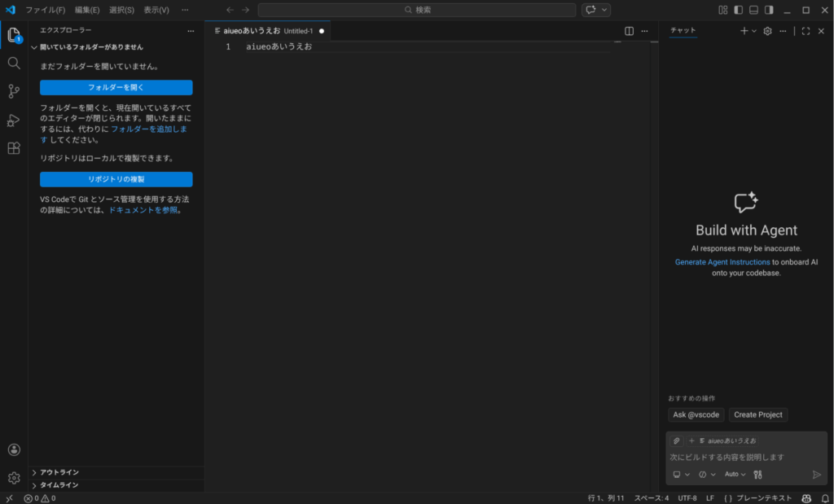The height and width of the screenshot is (504, 834).
Task: Open the Generate Agent Instructions link
Action: tap(722, 262)
